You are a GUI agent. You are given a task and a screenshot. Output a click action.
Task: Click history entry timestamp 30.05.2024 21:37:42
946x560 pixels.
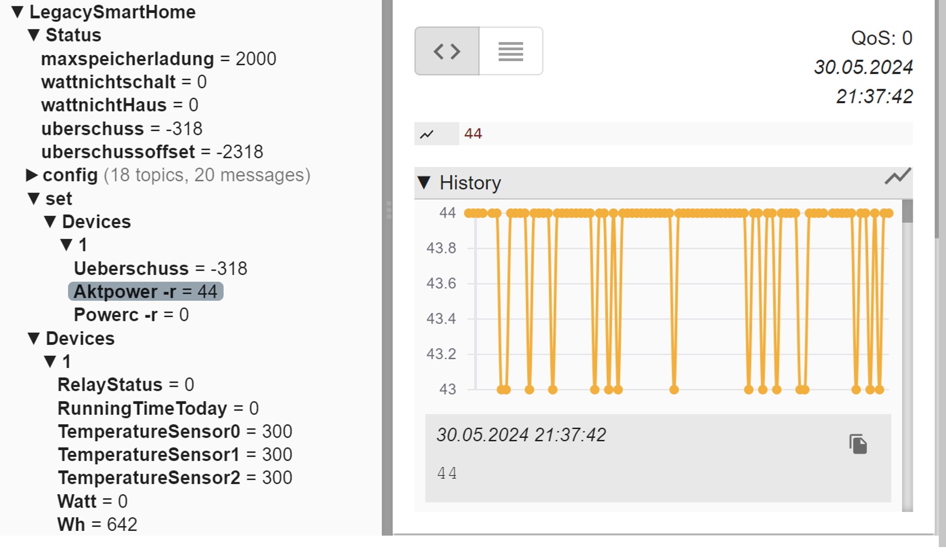tap(521, 435)
